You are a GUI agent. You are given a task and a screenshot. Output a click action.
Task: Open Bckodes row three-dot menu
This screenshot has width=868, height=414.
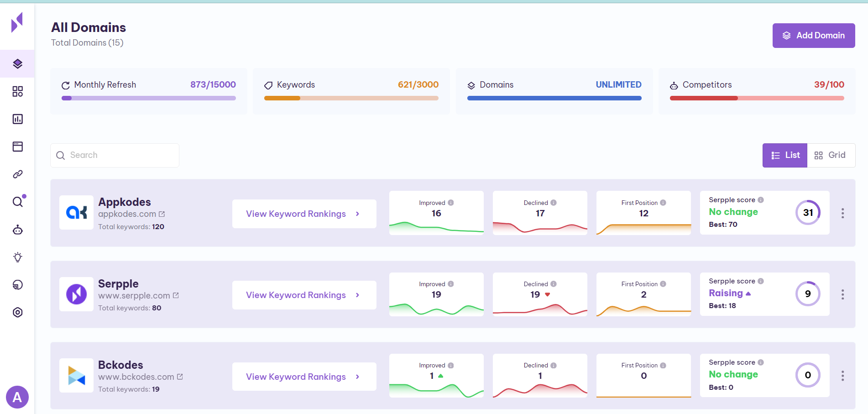pos(842,376)
